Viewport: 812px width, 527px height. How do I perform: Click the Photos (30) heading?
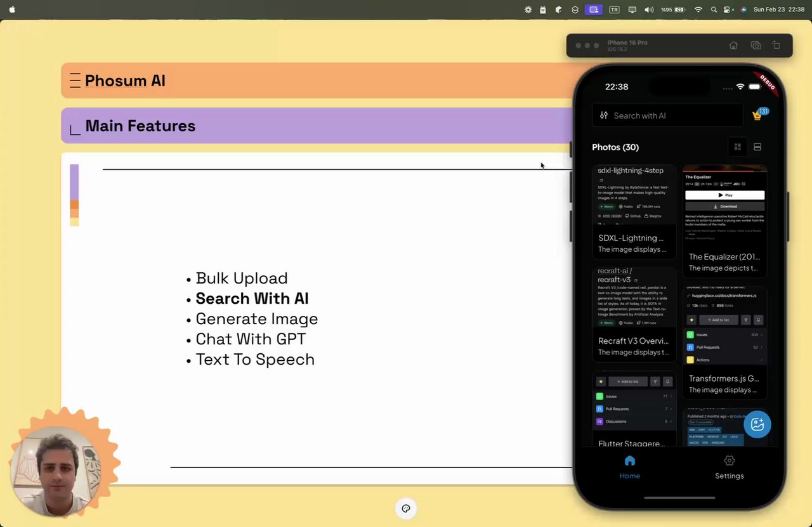(x=615, y=147)
